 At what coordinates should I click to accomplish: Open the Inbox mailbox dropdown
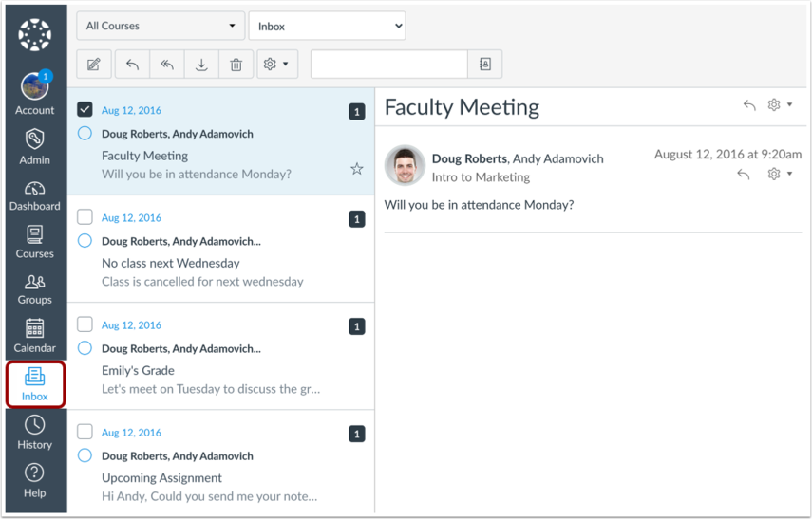pos(328,26)
